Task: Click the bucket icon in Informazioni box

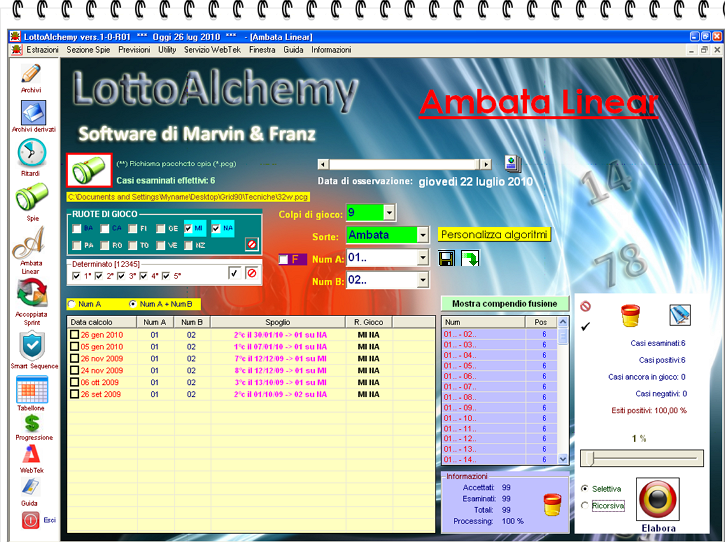Action: [x=552, y=505]
